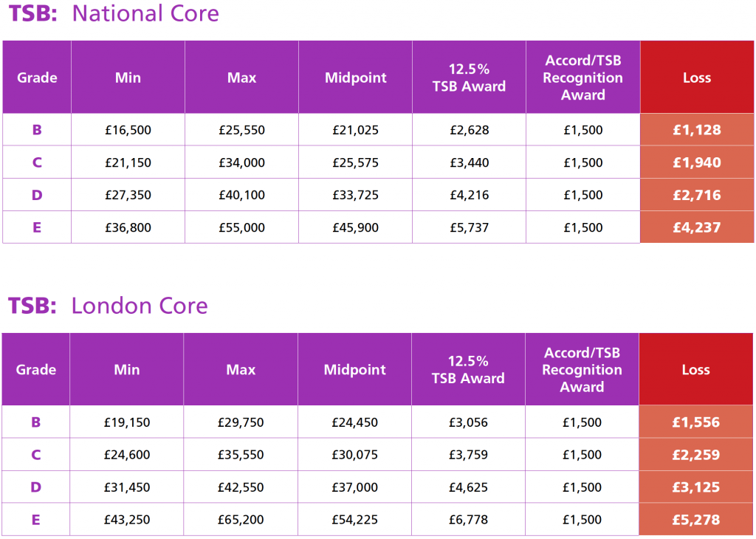
Task: Click the £3,056 TSB Award cell
Action: 468,423
